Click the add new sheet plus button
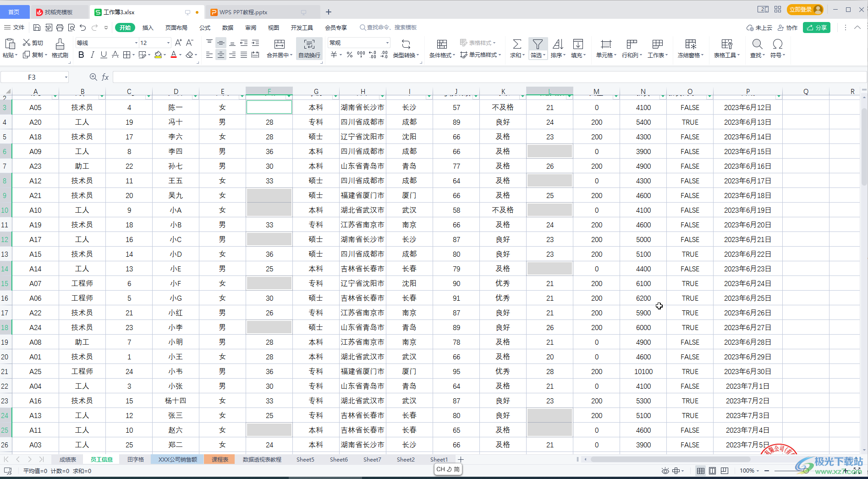This screenshot has height=479, width=868. [x=461, y=459]
